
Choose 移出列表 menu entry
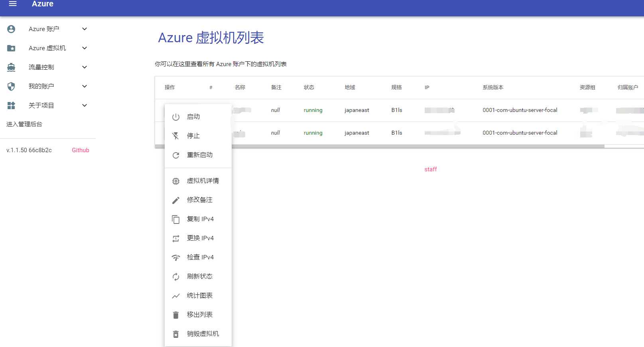pyautogui.click(x=198, y=315)
